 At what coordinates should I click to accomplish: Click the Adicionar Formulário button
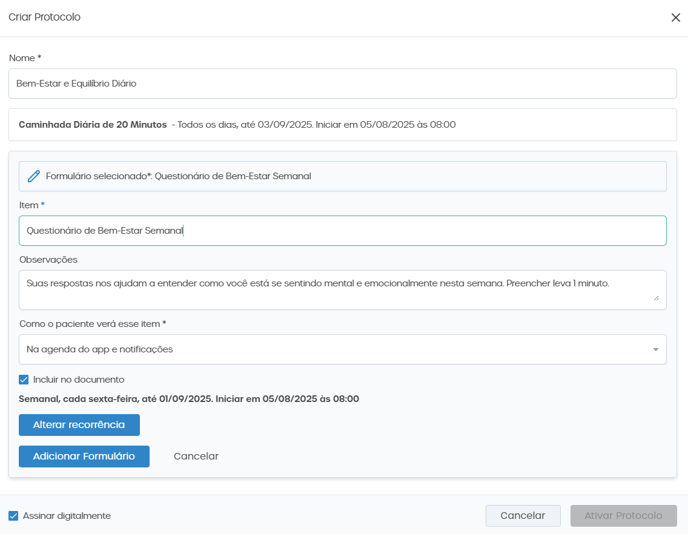(x=84, y=456)
